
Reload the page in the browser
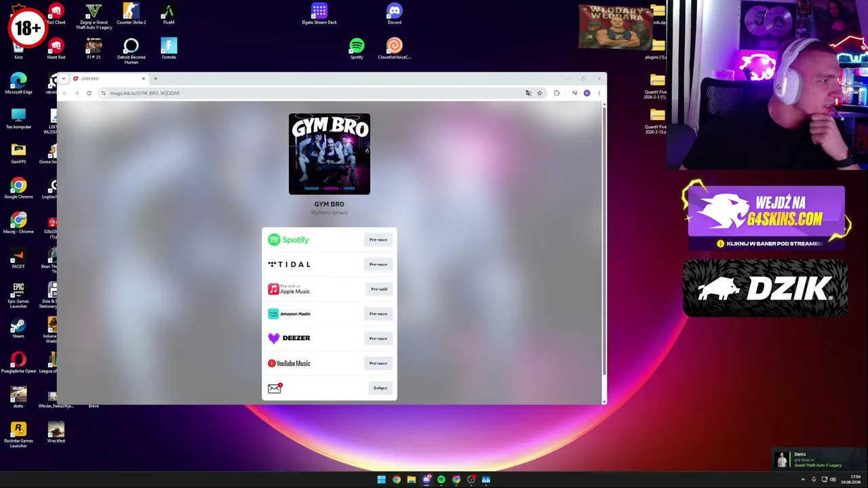(x=89, y=93)
